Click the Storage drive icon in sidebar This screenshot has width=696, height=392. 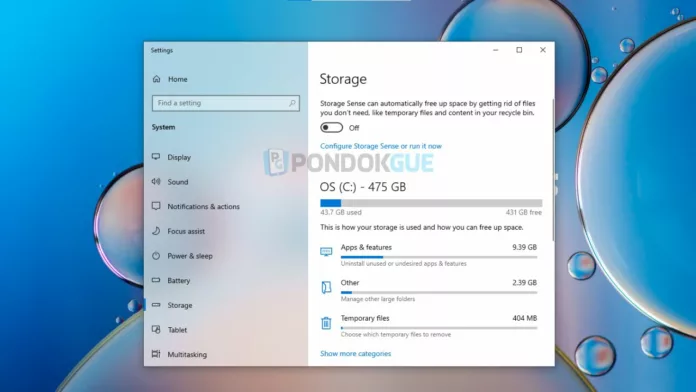[156, 305]
